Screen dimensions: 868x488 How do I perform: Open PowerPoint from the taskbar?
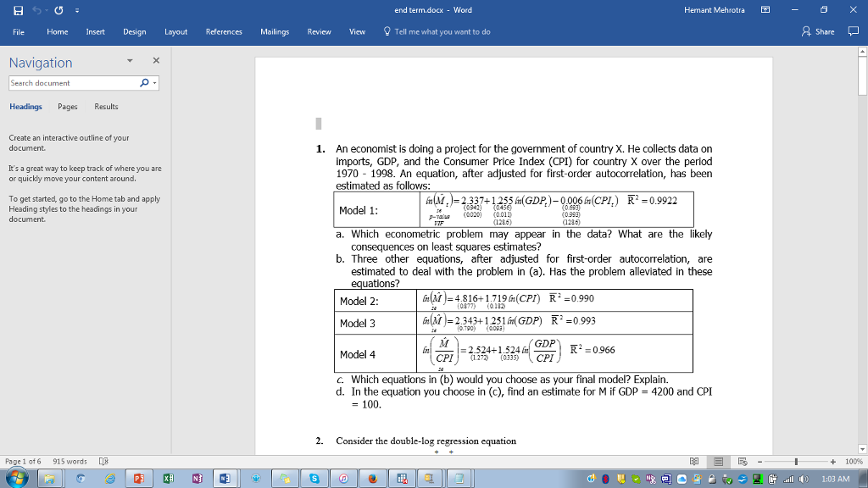click(x=139, y=479)
